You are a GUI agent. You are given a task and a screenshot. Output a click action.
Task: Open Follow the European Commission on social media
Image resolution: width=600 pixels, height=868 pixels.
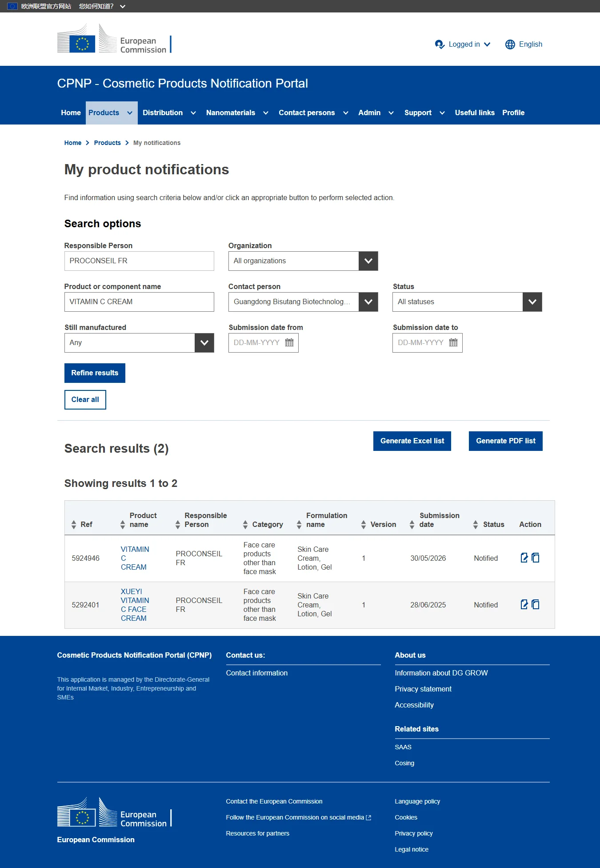[299, 817]
